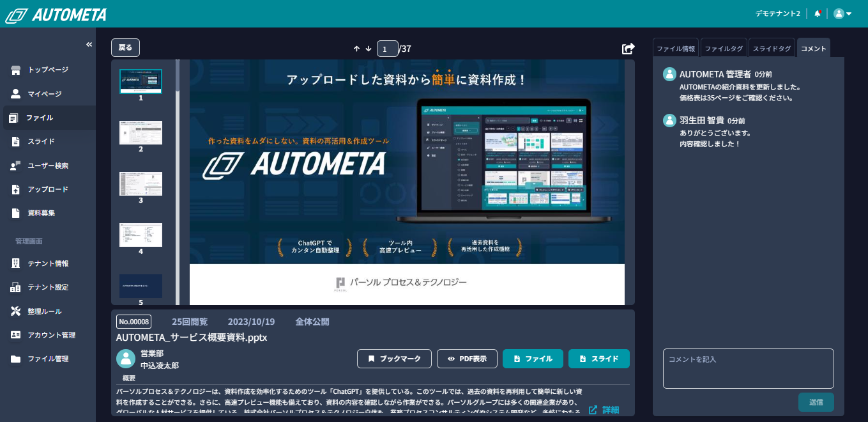Click the owner name 中込凌太郎
The width and height of the screenshot is (868, 422).
(160, 366)
